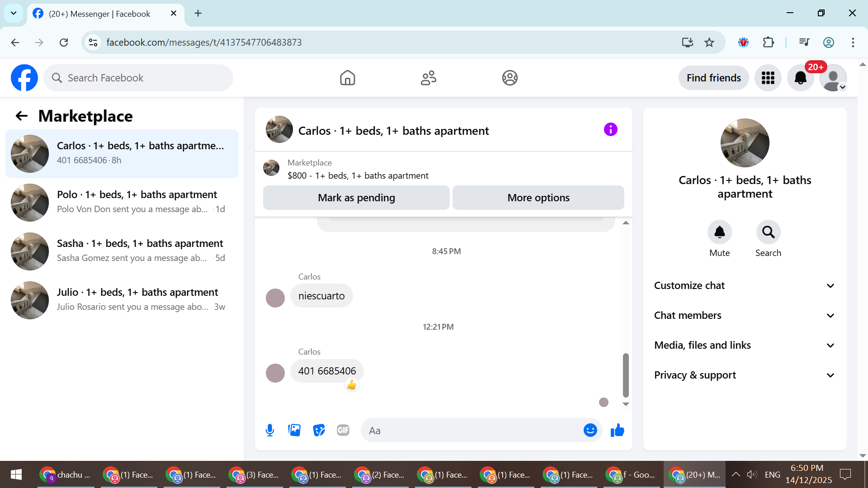This screenshot has height=488, width=868.
Task: Click the chat vertical scrollbar thumb
Action: point(626,375)
